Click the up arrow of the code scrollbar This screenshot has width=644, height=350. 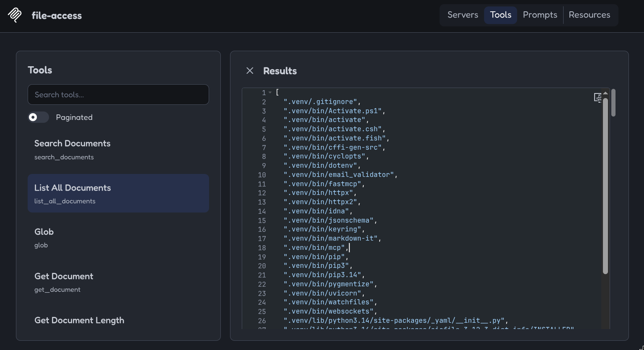605,93
